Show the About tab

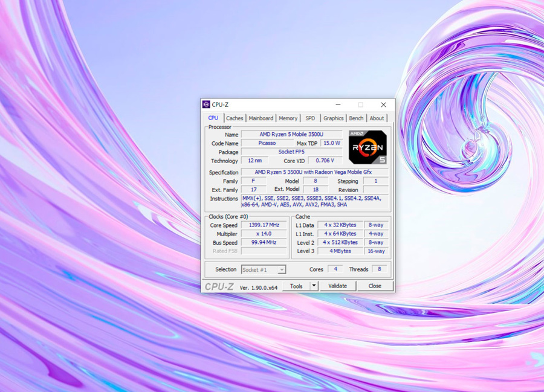pyautogui.click(x=377, y=118)
